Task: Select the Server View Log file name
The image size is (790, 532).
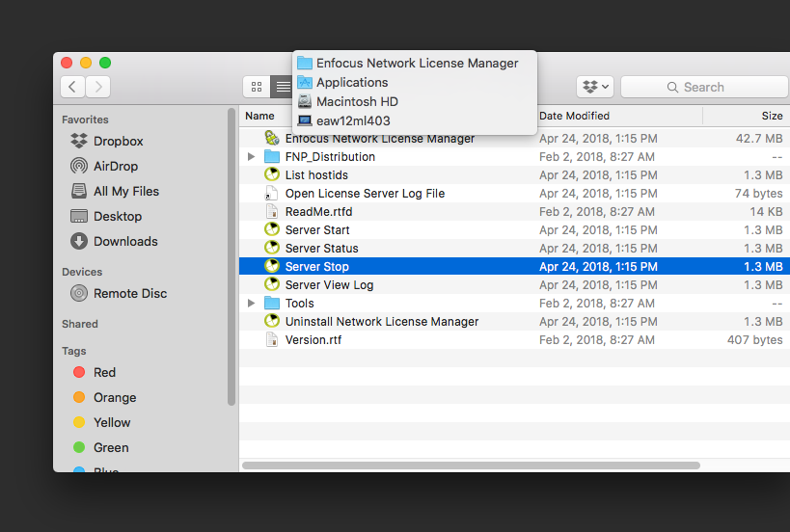Action: (x=329, y=285)
